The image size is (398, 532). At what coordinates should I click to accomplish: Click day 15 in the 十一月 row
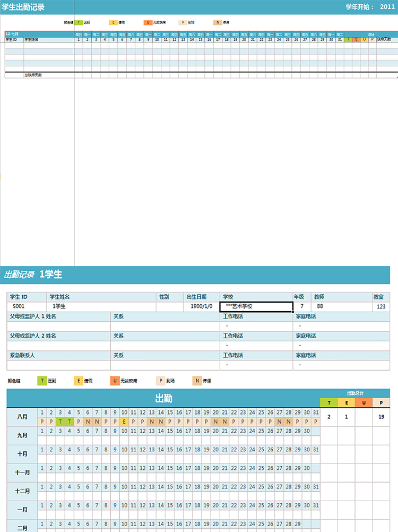[170, 469]
